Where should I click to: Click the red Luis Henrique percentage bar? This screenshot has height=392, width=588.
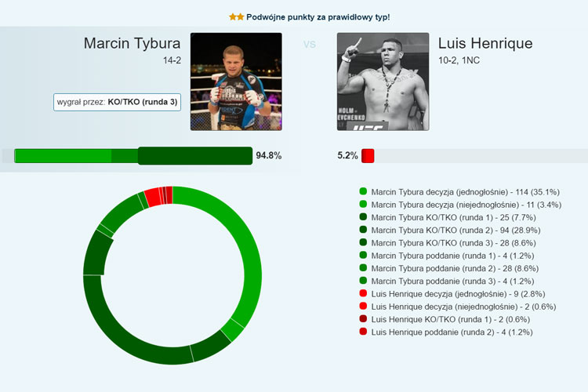pyautogui.click(x=368, y=156)
